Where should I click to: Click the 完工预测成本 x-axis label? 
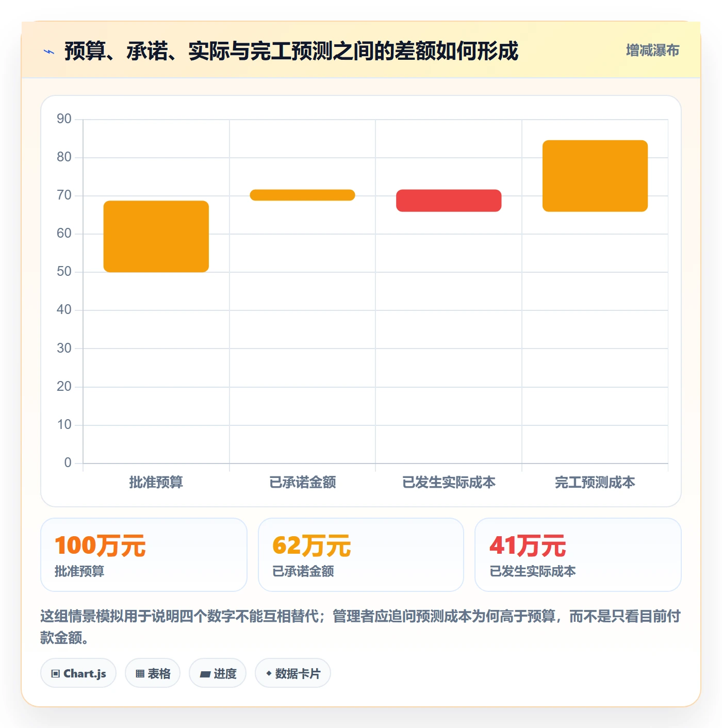click(x=595, y=482)
